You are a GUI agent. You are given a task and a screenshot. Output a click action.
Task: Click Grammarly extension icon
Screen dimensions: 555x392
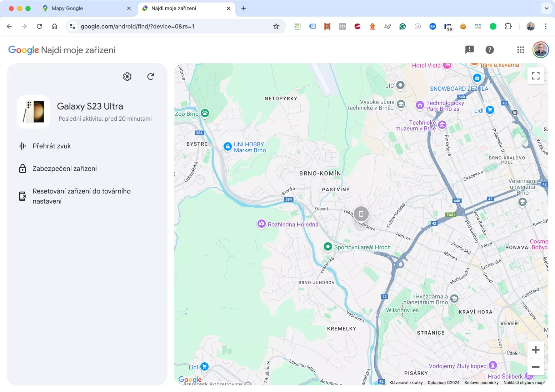[402, 26]
